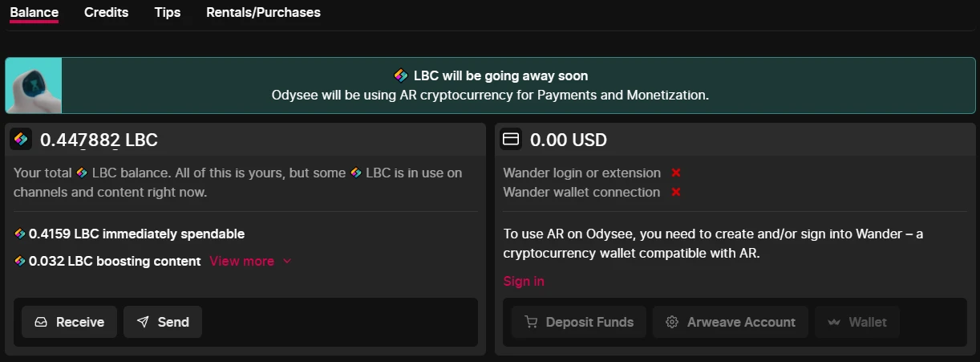Click the credit card icon beside 0.00 USD
Screen dimensions: 980x362
coord(510,139)
